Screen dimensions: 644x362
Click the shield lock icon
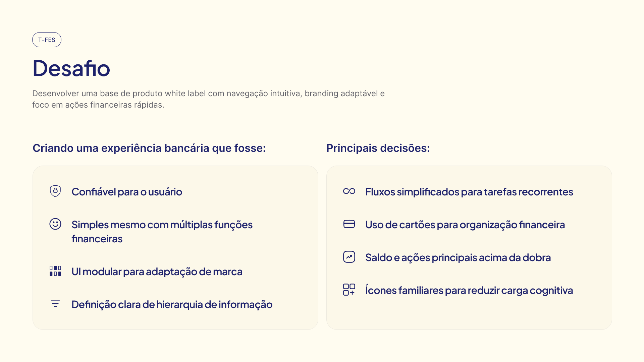coord(55,191)
